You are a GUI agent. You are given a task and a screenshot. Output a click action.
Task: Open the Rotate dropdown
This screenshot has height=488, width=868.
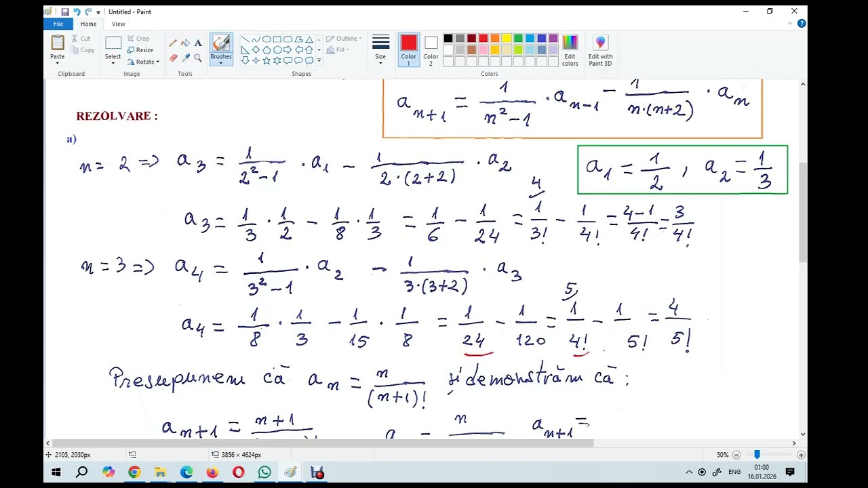point(143,62)
